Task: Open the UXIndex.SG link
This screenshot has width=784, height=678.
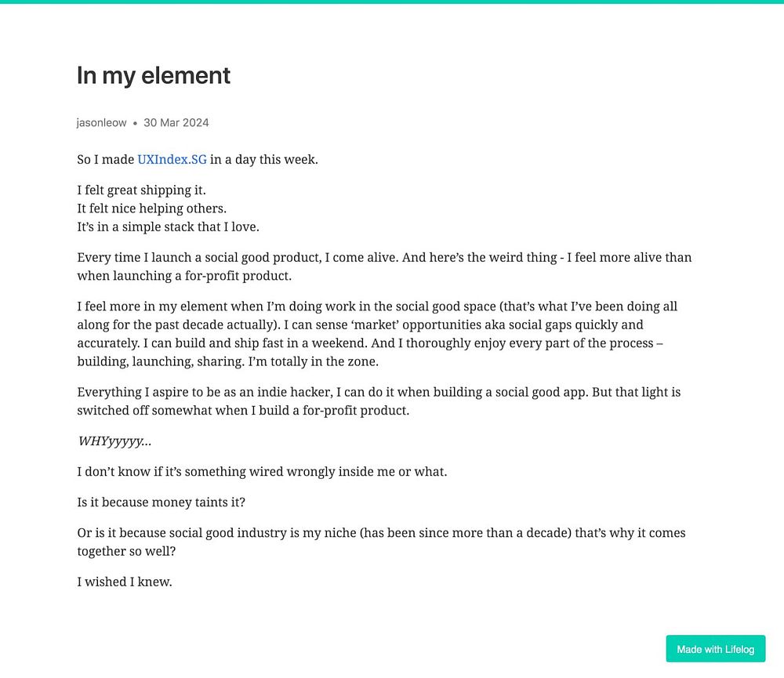Action: [172, 159]
